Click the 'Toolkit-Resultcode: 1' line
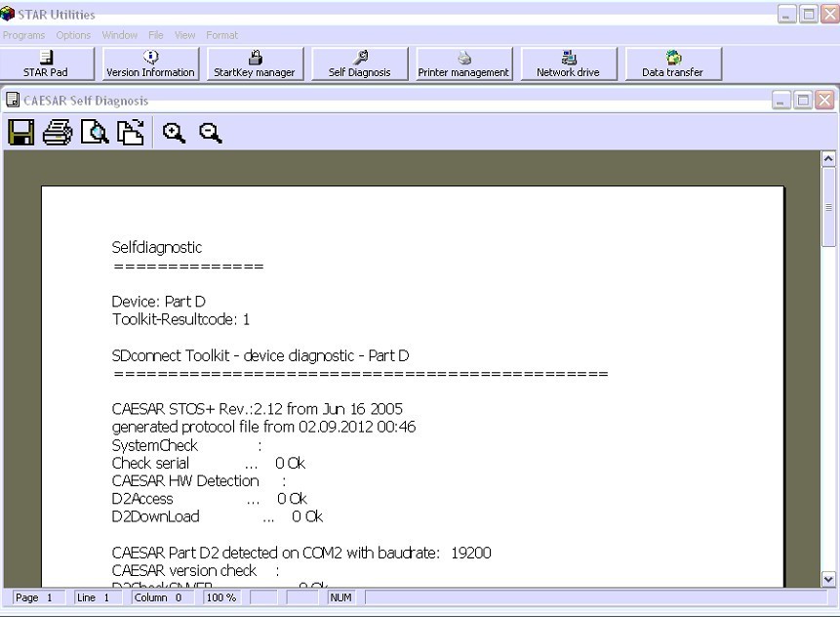The image size is (840, 617). tap(180, 319)
